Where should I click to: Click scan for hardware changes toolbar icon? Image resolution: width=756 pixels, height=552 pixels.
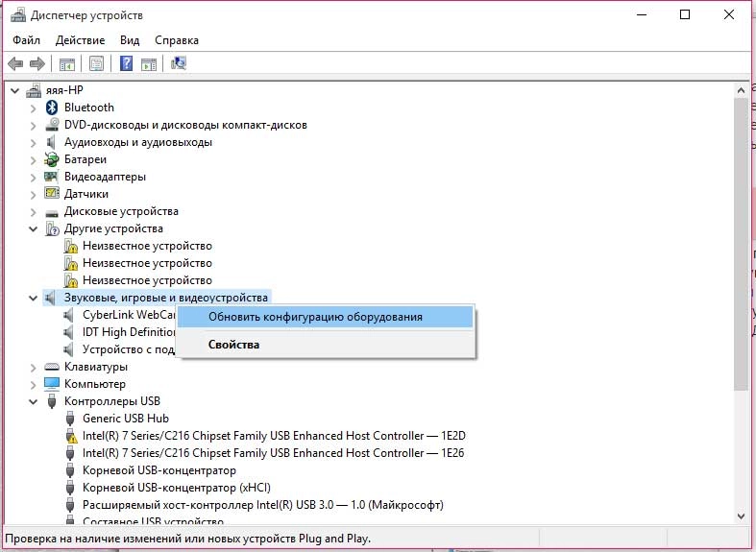point(178,63)
